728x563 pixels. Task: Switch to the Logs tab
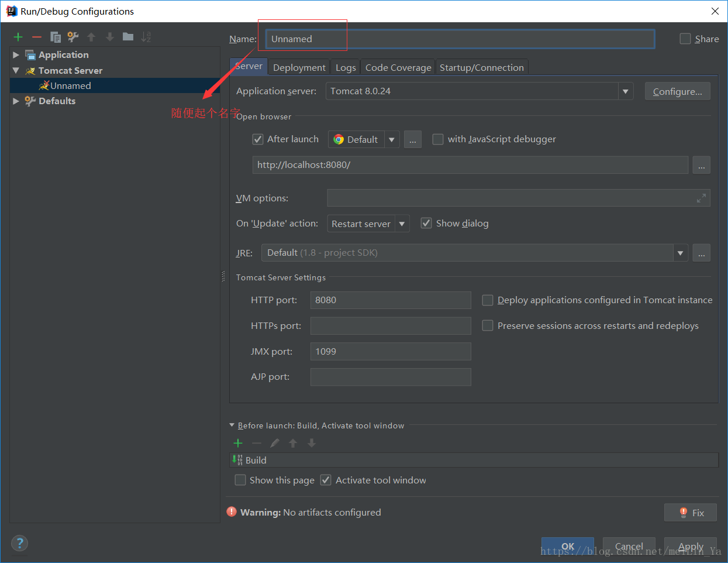pyautogui.click(x=346, y=67)
